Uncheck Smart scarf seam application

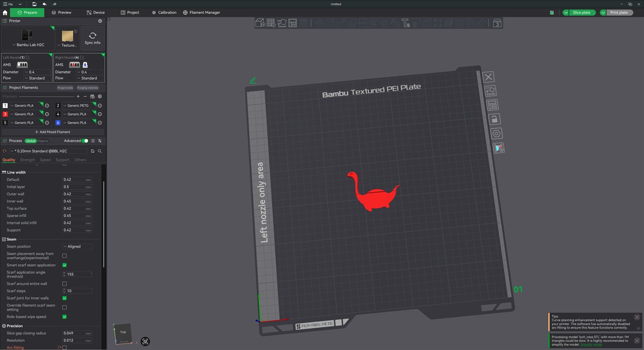point(64,265)
